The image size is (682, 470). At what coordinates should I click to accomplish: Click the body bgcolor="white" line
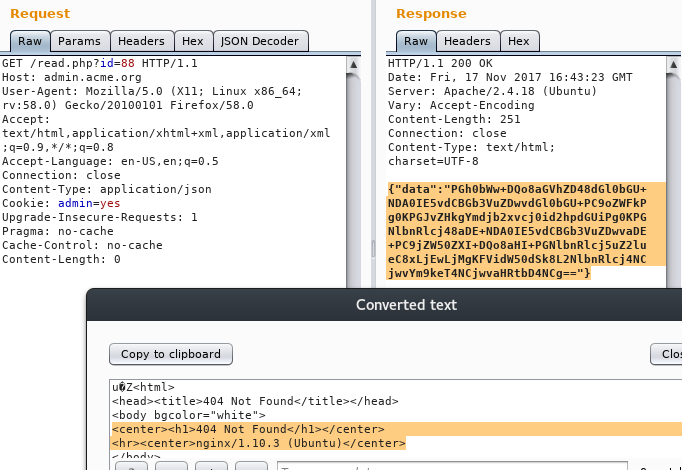click(188, 415)
